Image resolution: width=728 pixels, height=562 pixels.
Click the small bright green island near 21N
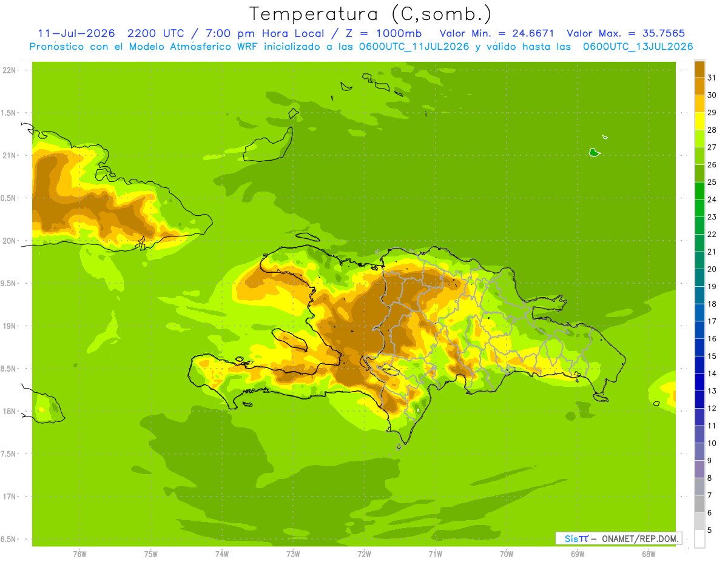tap(595, 152)
